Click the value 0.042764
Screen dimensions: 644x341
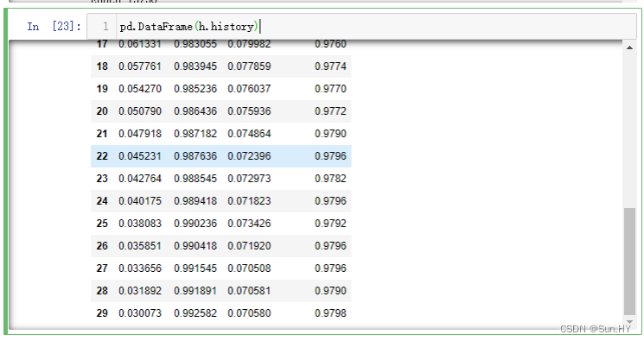pyautogui.click(x=140, y=179)
